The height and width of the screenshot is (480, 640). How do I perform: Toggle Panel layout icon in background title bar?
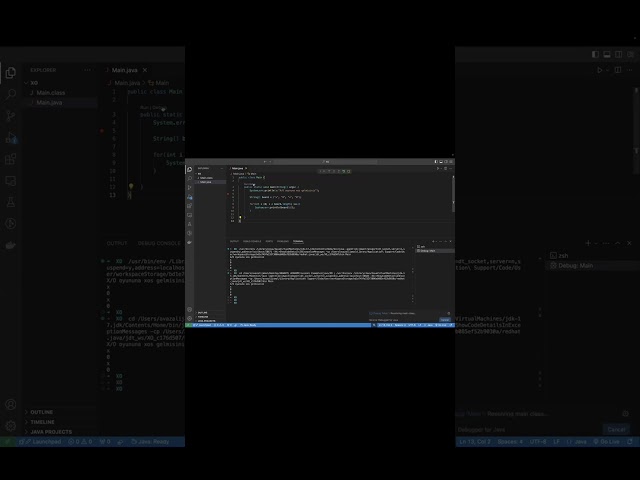(607, 54)
